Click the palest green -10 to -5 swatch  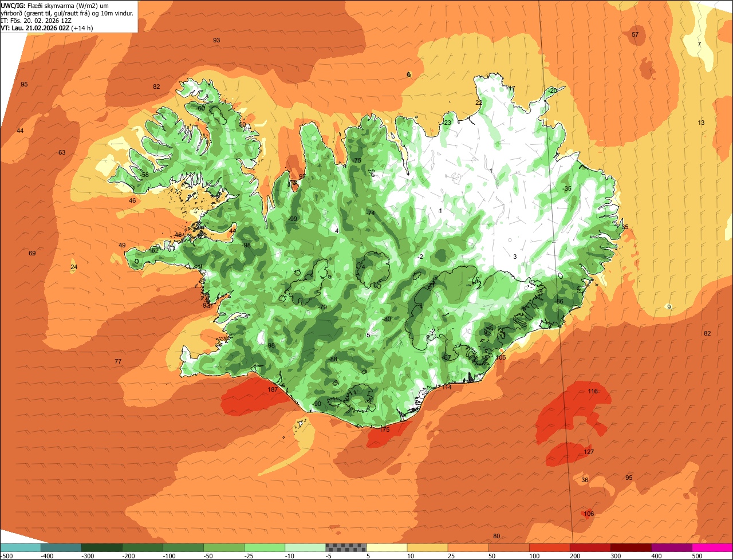[305, 547]
